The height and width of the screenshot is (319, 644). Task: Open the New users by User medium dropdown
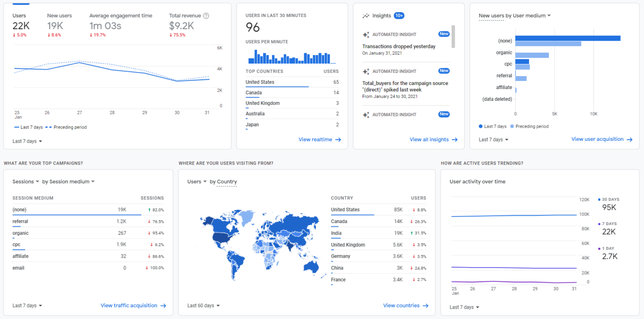tap(514, 16)
